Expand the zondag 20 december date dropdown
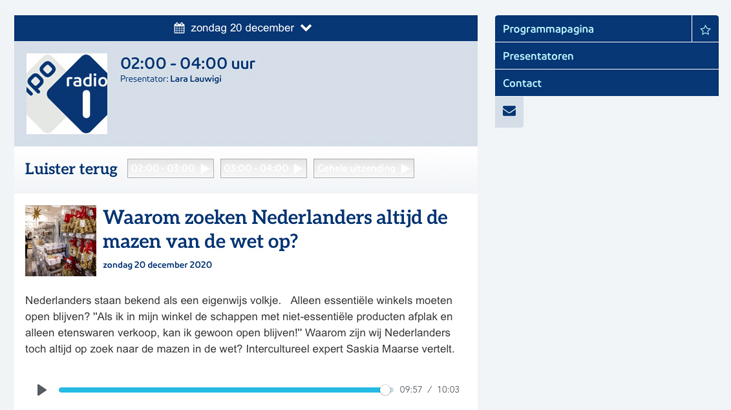This screenshot has width=731, height=410. tap(242, 28)
